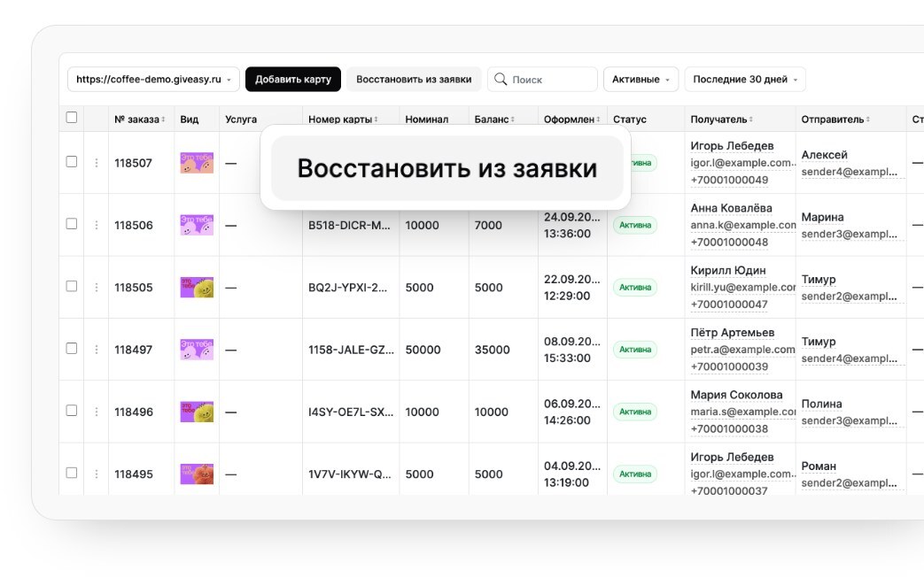This screenshot has width=924, height=578.
Task: Open row menu for order 118497
Action: (96, 350)
